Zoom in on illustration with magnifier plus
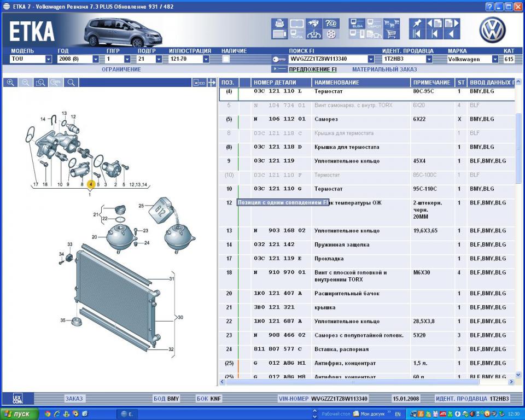 click(x=10, y=83)
